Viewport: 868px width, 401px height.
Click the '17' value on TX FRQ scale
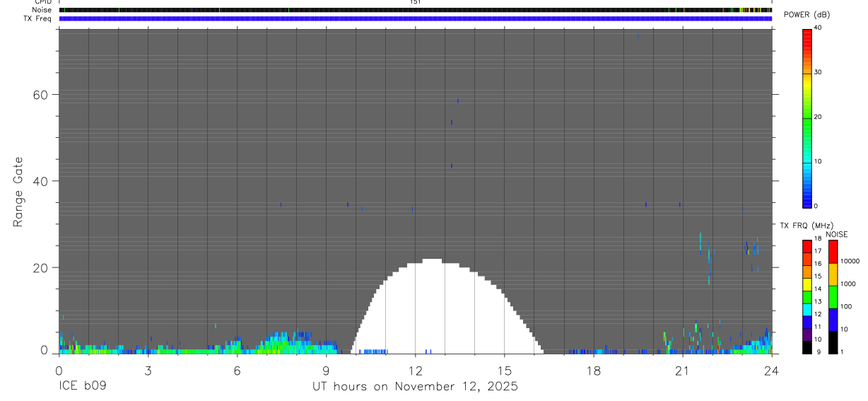pyautogui.click(x=818, y=251)
